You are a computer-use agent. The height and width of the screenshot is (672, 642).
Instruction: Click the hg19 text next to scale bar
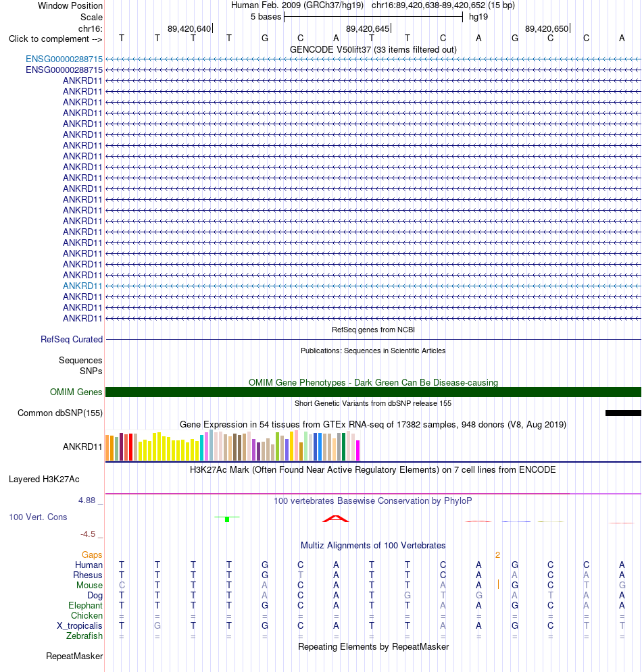click(x=478, y=17)
